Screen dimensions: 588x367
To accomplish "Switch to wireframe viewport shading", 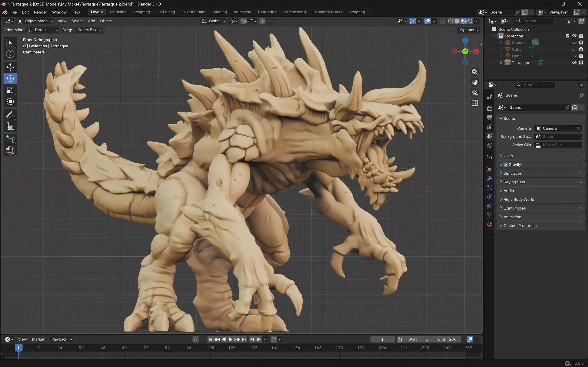I will 450,21.
